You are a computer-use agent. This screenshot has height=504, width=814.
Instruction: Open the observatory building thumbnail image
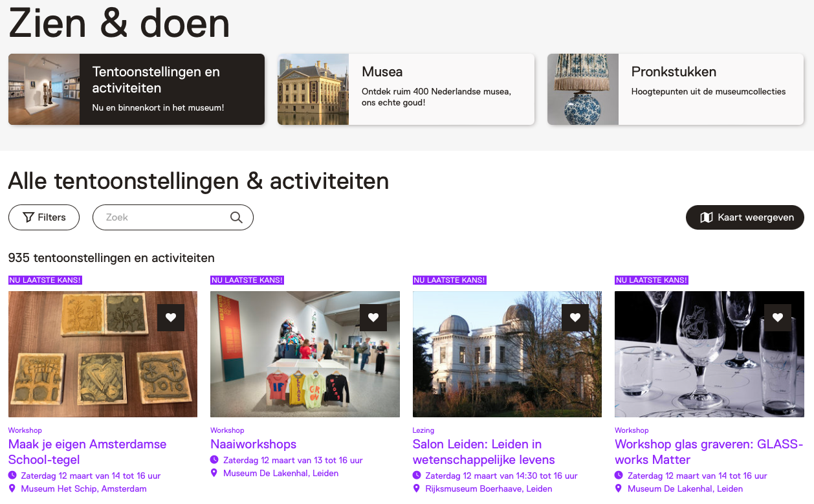[507, 354]
